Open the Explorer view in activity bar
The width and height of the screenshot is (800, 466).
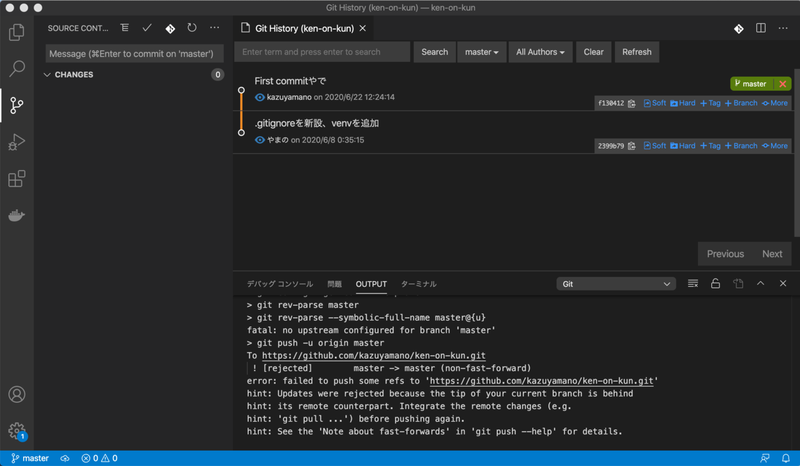tap(16, 32)
